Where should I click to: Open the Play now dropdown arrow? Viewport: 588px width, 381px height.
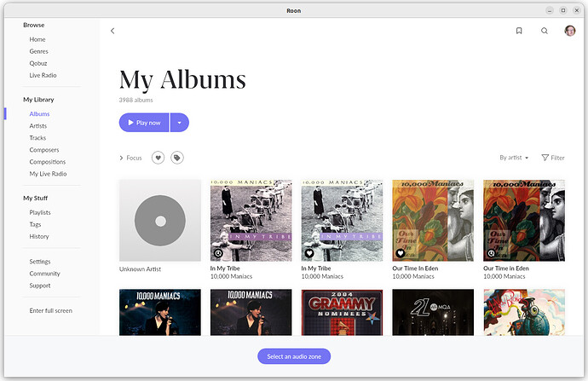[180, 123]
